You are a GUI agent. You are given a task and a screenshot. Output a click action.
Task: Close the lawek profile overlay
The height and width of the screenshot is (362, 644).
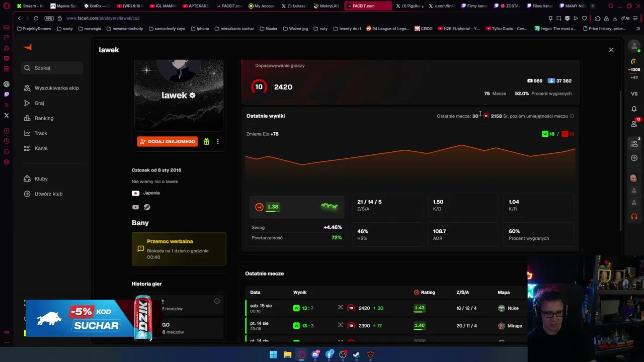pos(611,50)
